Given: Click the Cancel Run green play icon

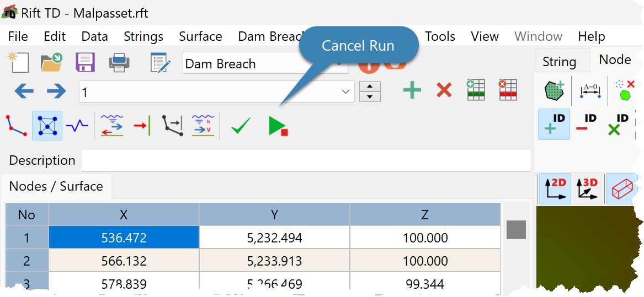Looking at the screenshot, I should (x=278, y=126).
